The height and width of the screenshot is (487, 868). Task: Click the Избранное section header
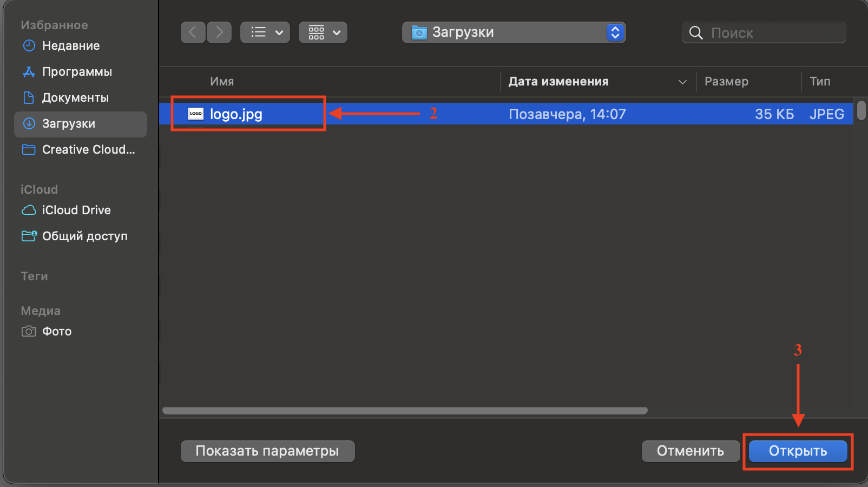(x=54, y=25)
